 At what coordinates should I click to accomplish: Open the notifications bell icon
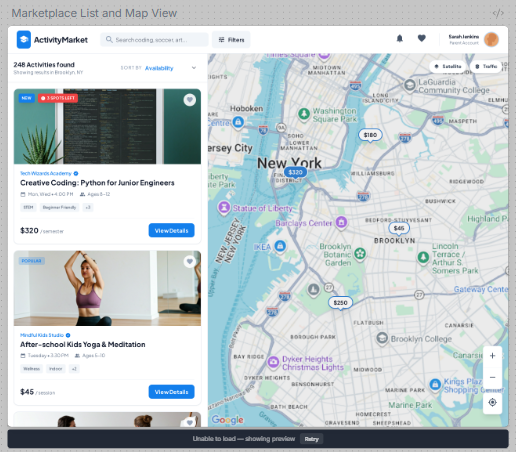coord(399,39)
